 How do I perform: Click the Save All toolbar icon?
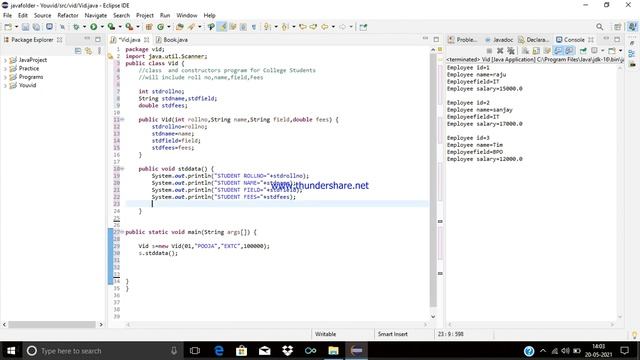36,27
